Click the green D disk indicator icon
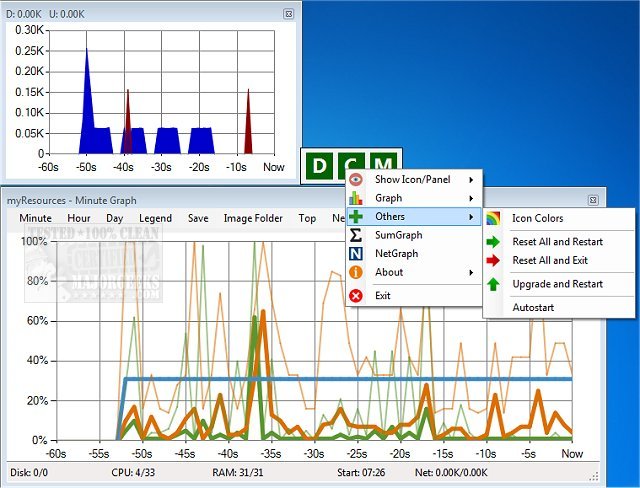The height and width of the screenshot is (488, 640). pos(320,166)
